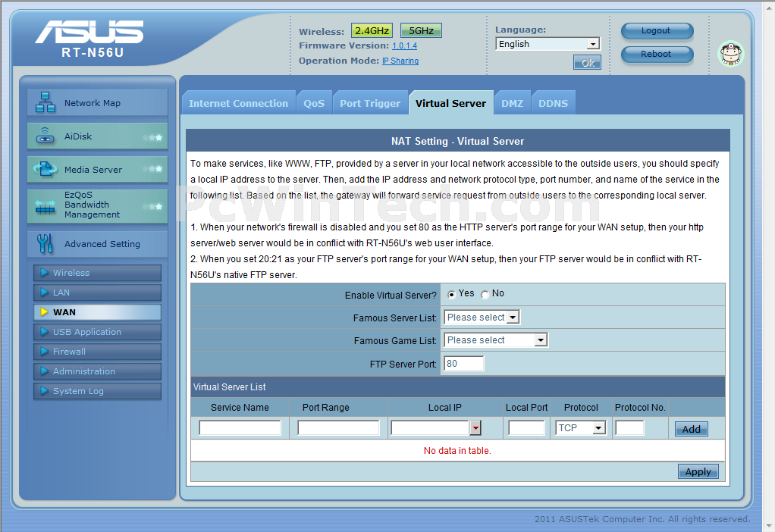The image size is (775, 532).
Task: Open the System Log submenu
Action: tap(97, 391)
